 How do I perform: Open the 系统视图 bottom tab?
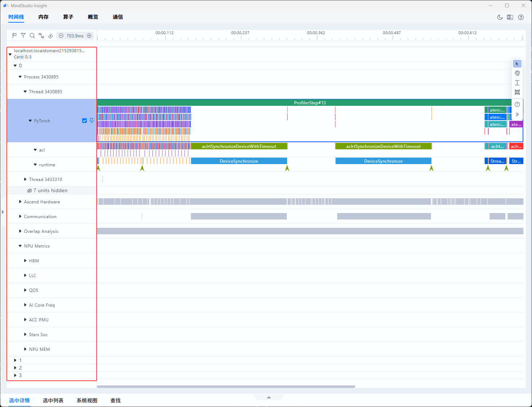(87, 401)
